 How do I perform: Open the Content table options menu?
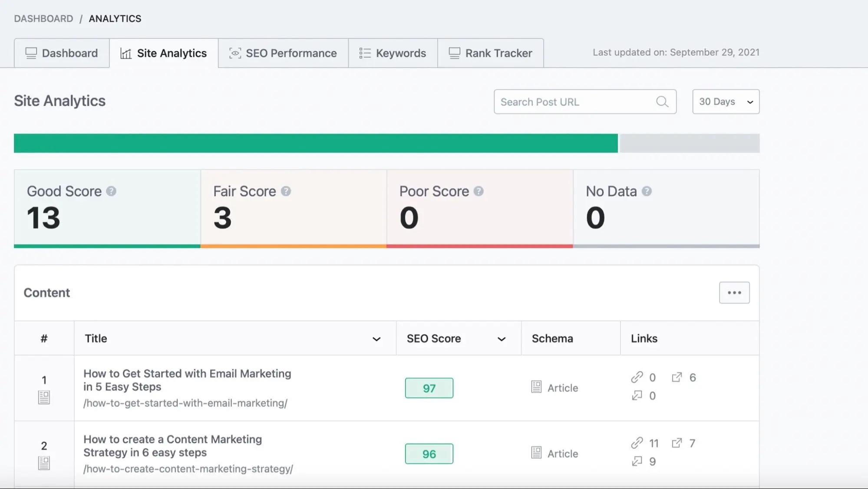[x=734, y=292]
